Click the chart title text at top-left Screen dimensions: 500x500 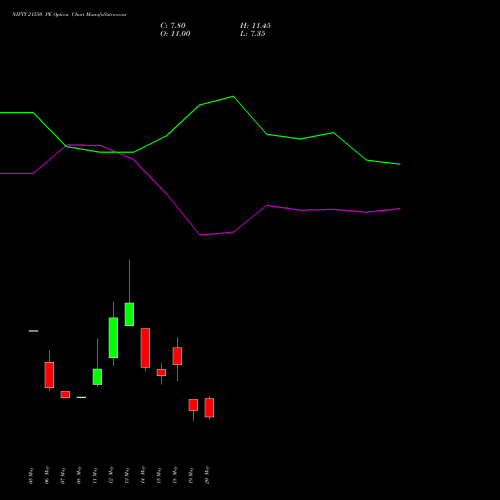(x=69, y=15)
